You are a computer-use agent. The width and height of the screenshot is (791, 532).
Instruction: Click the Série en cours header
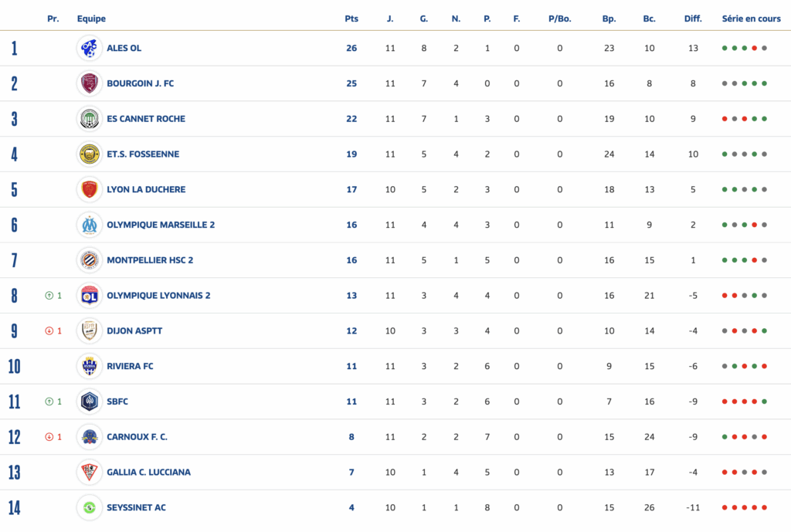pyautogui.click(x=751, y=19)
